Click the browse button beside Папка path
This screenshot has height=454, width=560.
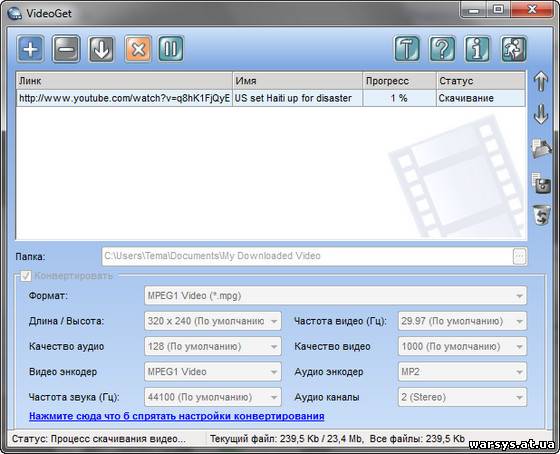pyautogui.click(x=519, y=256)
